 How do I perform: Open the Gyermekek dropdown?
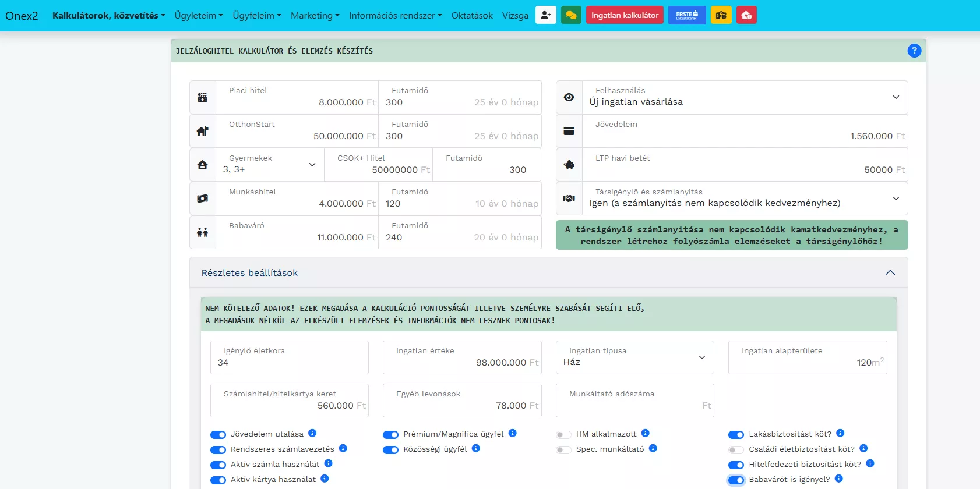tap(269, 165)
